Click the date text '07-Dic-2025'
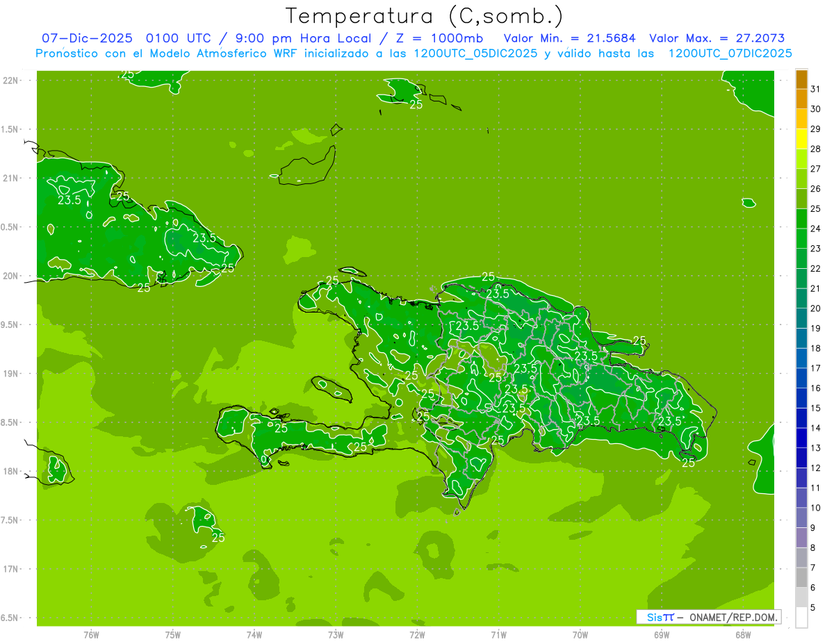This screenshot has width=834, height=644. pos(88,38)
